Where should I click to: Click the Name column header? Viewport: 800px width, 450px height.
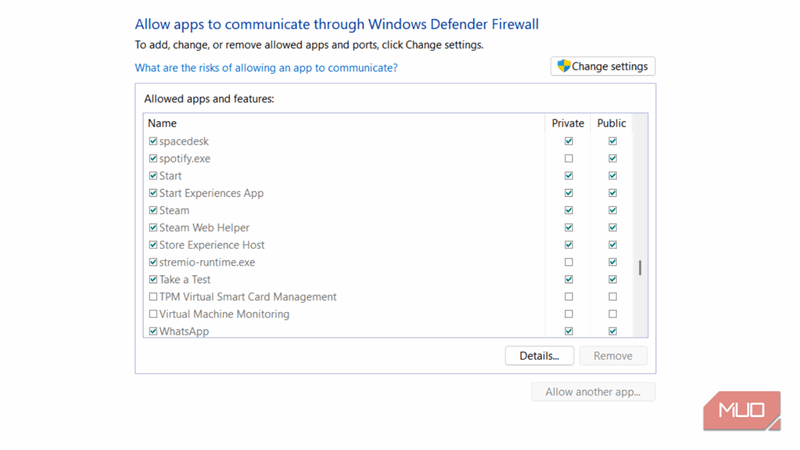[162, 123]
